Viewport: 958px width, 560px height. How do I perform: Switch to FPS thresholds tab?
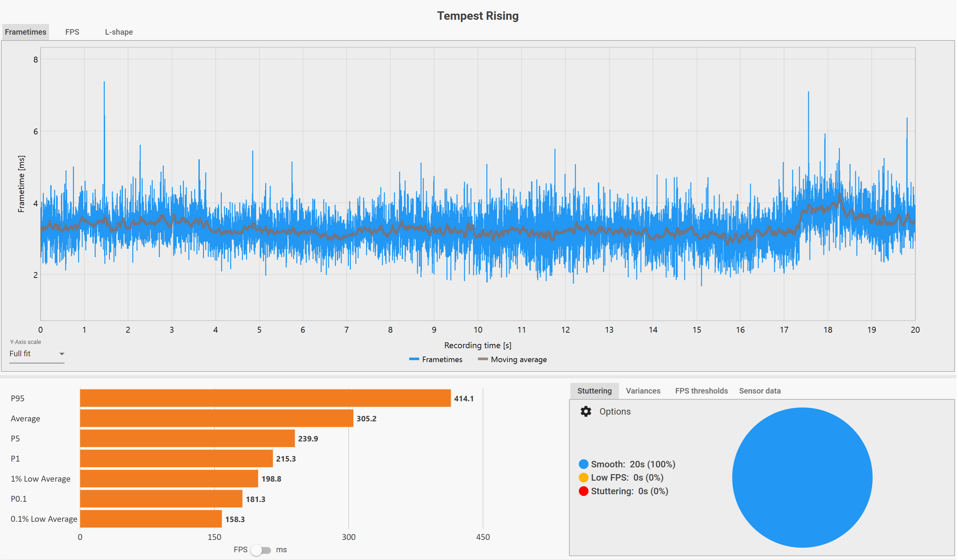702,391
